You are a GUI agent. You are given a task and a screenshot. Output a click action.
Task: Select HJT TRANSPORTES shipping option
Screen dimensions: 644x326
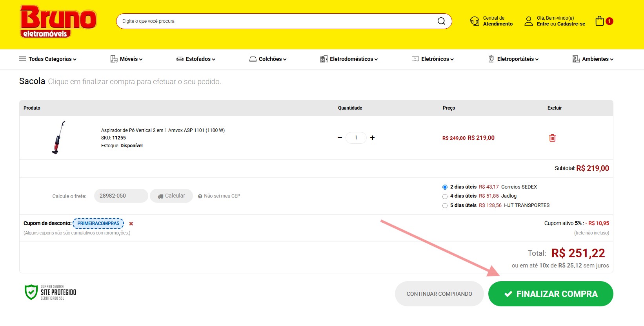point(445,205)
